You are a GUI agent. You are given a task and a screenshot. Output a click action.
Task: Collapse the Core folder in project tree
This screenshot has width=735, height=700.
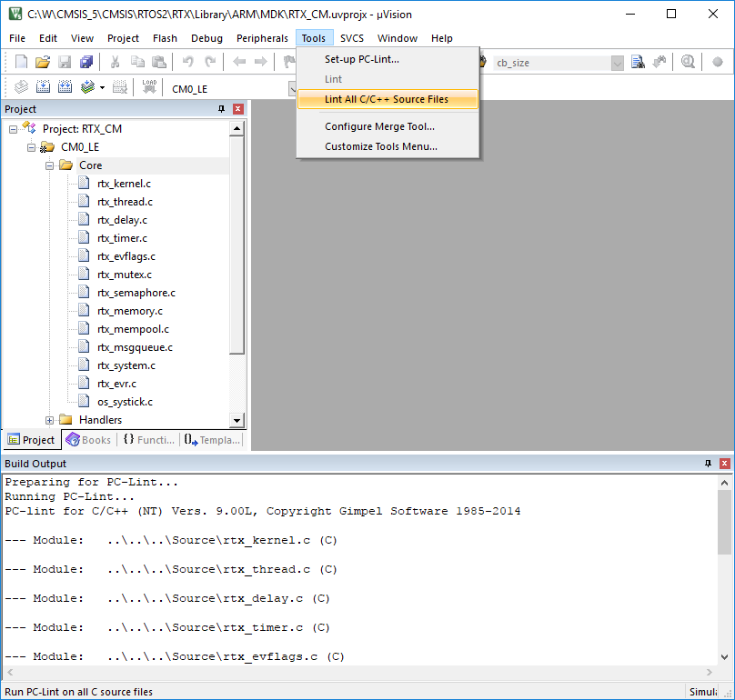[x=50, y=165]
